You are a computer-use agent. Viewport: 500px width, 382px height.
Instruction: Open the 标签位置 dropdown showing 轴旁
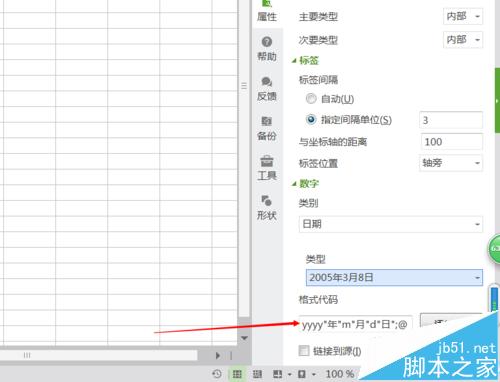tap(451, 163)
